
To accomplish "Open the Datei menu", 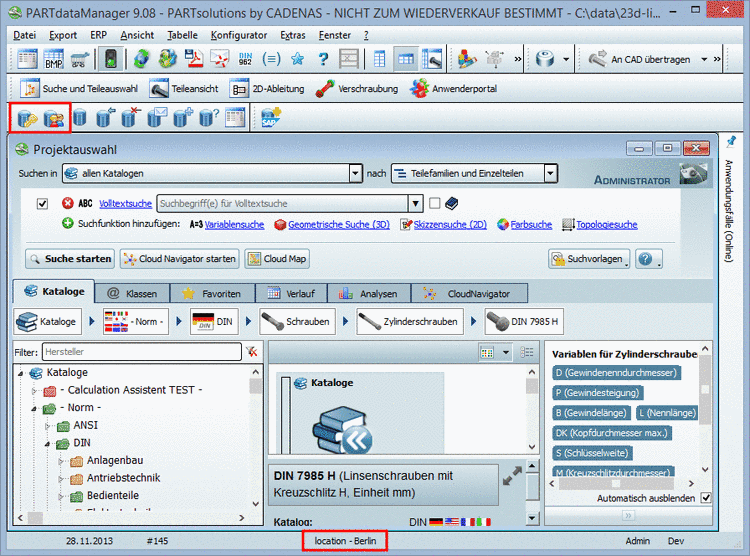I will [24, 35].
